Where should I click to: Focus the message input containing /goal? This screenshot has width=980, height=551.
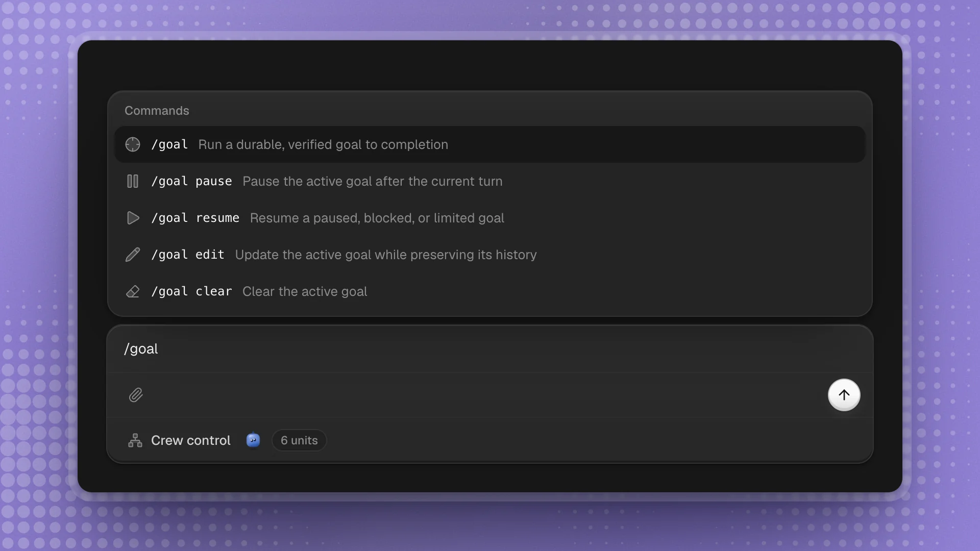coord(490,349)
